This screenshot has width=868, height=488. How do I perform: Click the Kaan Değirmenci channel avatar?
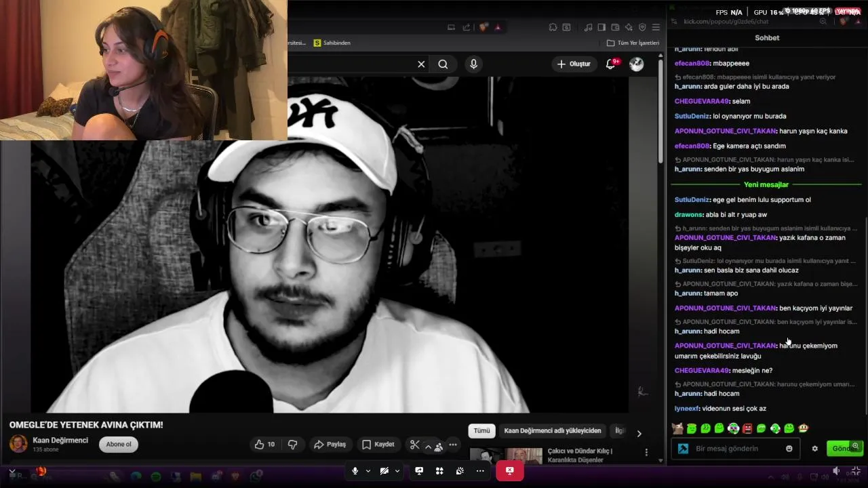tap(18, 444)
